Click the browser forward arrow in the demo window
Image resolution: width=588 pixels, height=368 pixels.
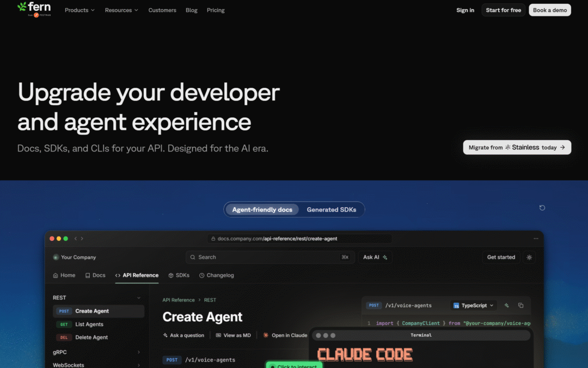pyautogui.click(x=82, y=238)
